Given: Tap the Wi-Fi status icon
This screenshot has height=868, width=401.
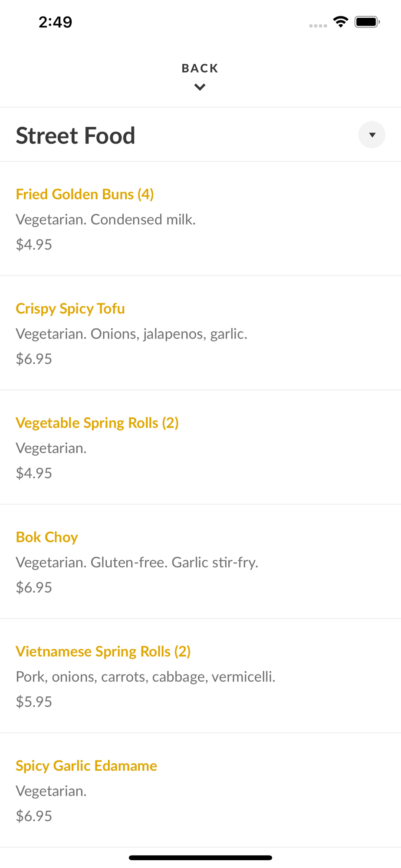Looking at the screenshot, I should point(341,22).
